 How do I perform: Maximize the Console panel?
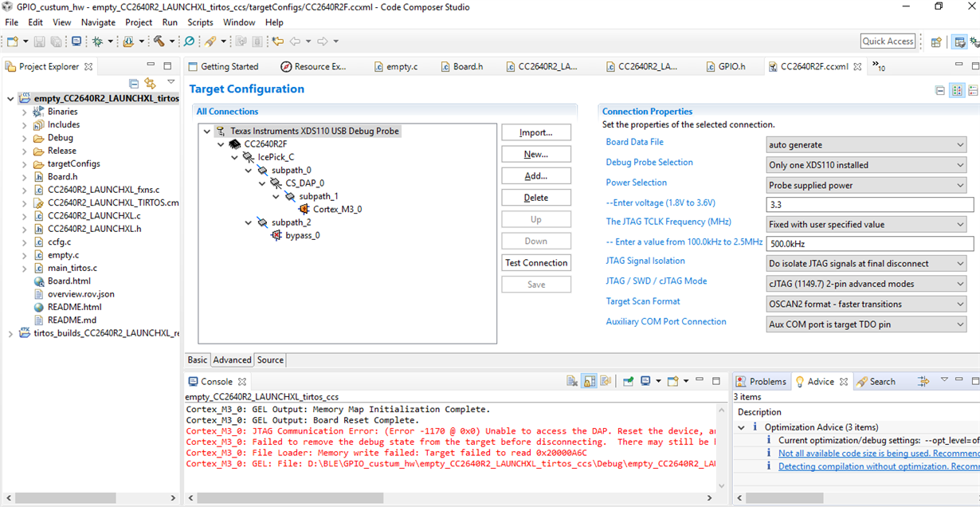716,381
